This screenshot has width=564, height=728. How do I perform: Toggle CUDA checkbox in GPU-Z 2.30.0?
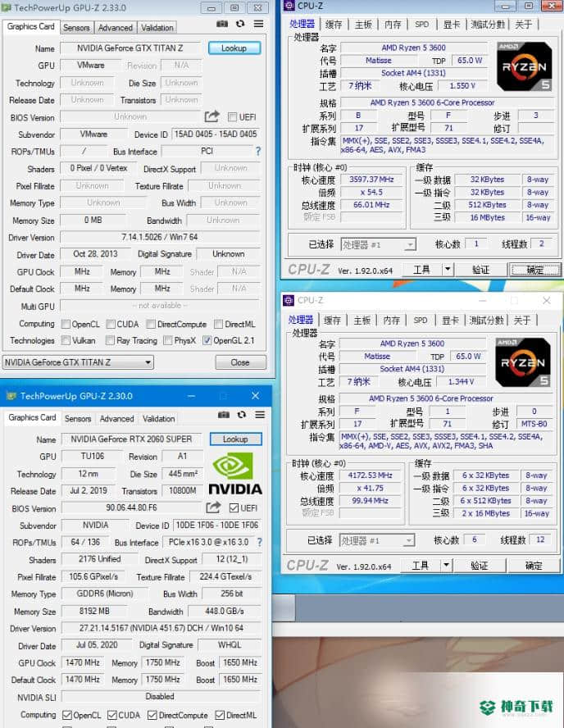(x=111, y=715)
